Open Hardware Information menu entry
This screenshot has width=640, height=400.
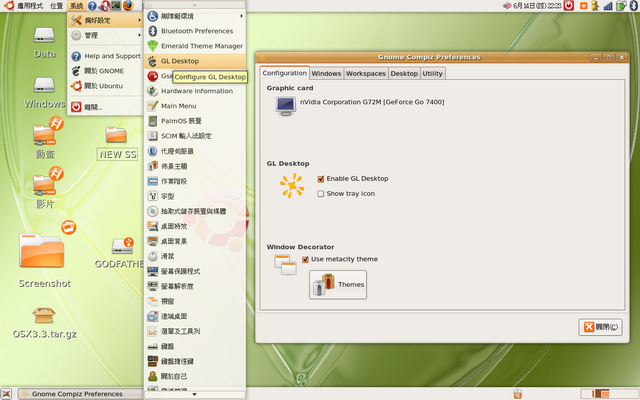195,91
